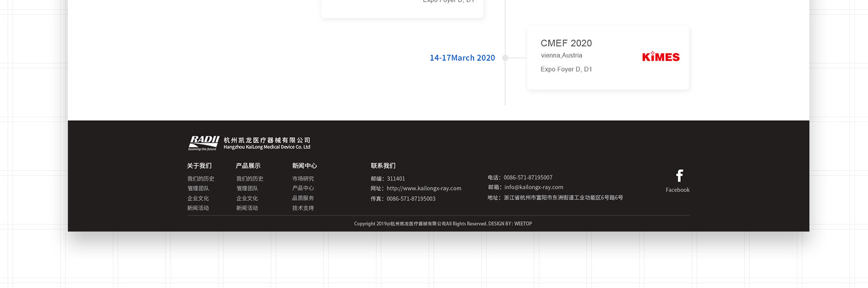Open 新闻中心 footer heading
Image resolution: width=868 pixels, height=288 pixels.
[304, 166]
